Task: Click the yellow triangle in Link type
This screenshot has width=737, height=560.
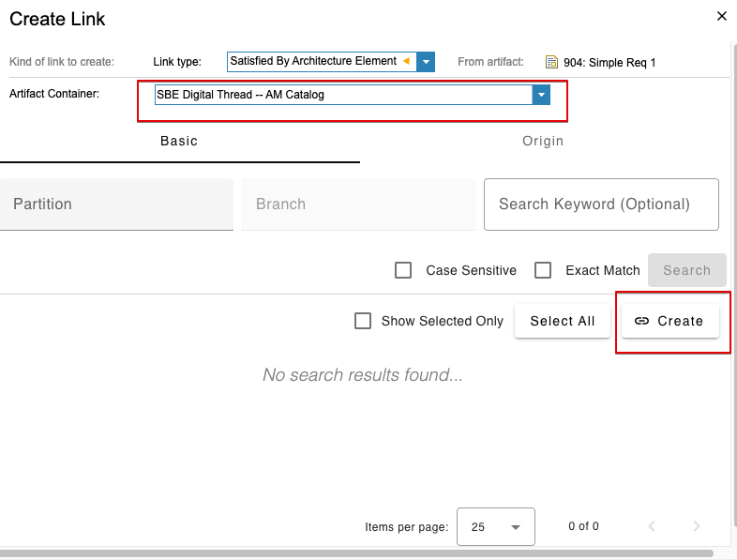Action: pos(406,62)
